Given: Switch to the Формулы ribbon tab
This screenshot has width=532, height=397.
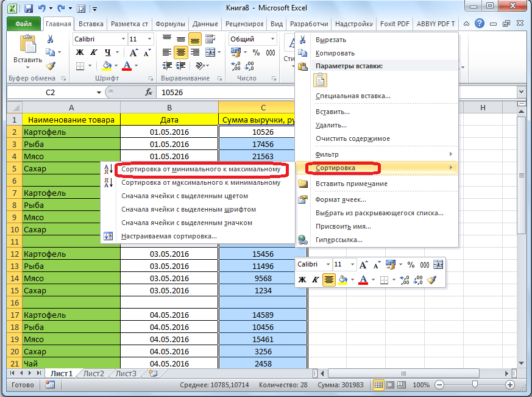Looking at the screenshot, I should point(170,24).
